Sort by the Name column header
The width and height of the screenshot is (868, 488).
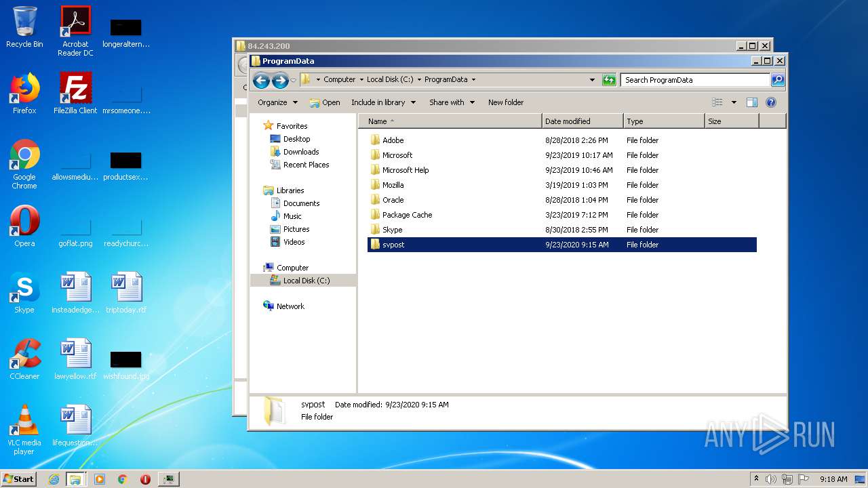click(450, 121)
